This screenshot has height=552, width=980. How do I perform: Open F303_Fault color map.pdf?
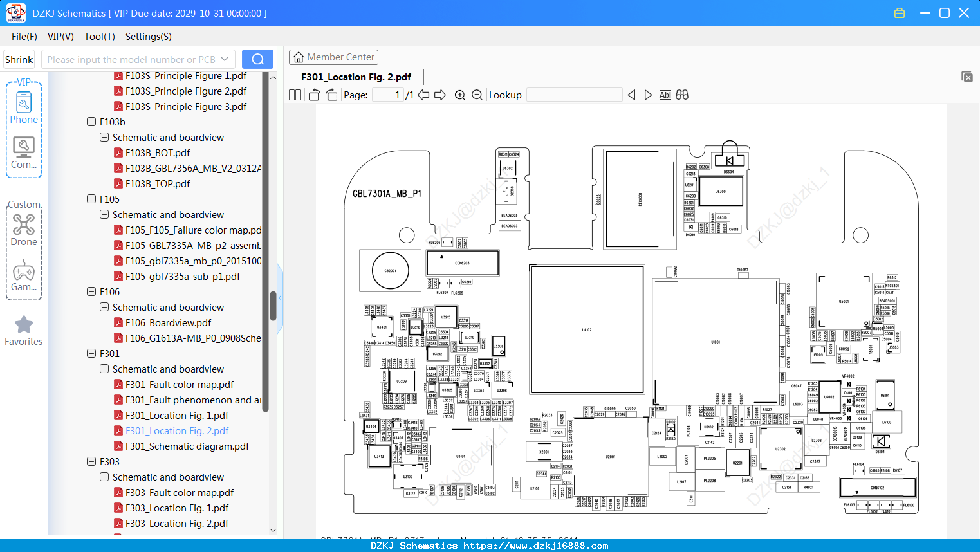point(180,493)
